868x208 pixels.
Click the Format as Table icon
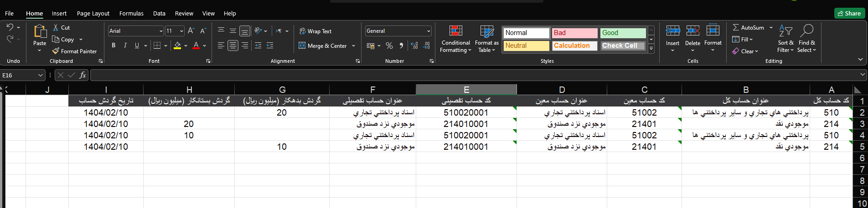486,31
